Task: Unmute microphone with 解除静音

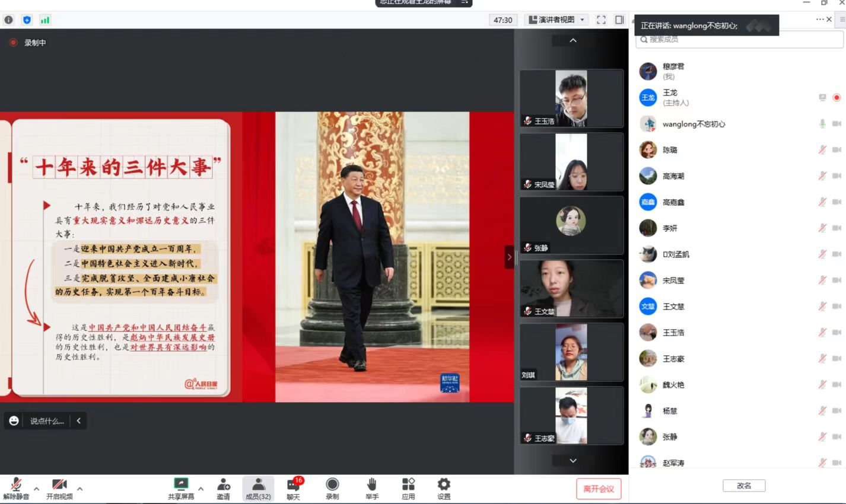Action: coord(16,485)
